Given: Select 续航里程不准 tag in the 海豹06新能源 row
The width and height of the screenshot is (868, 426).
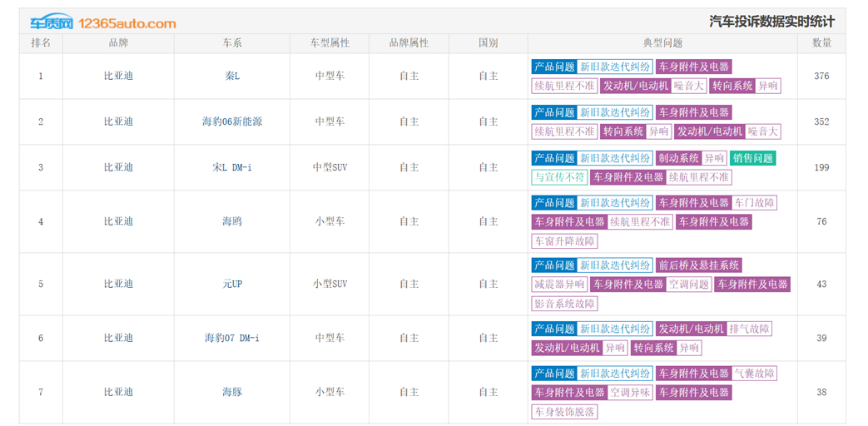Looking at the screenshot, I should pyautogui.click(x=564, y=131).
